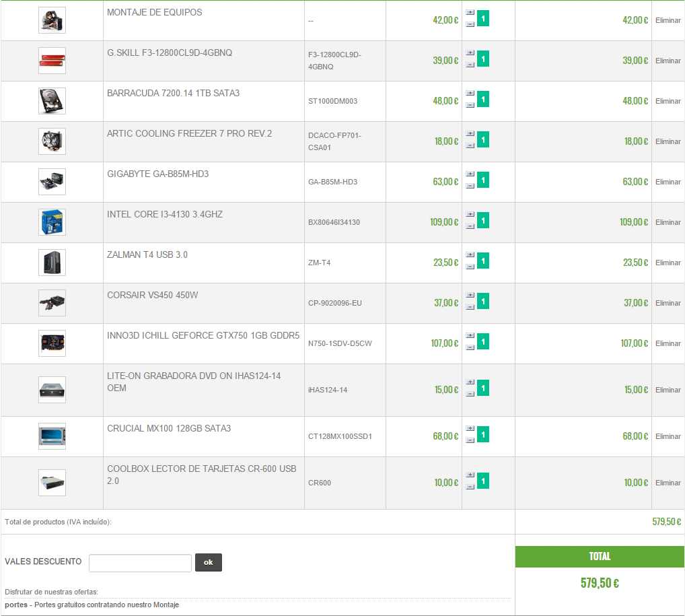Increase quantity of G.SKILL F3-12800CL9D-4GBNQ
This screenshot has height=616, width=685.
[470, 53]
